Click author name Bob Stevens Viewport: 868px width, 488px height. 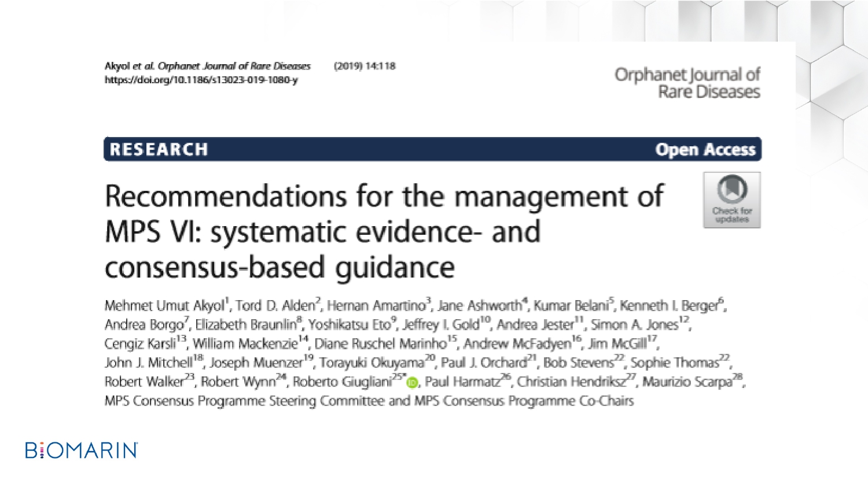point(579,363)
